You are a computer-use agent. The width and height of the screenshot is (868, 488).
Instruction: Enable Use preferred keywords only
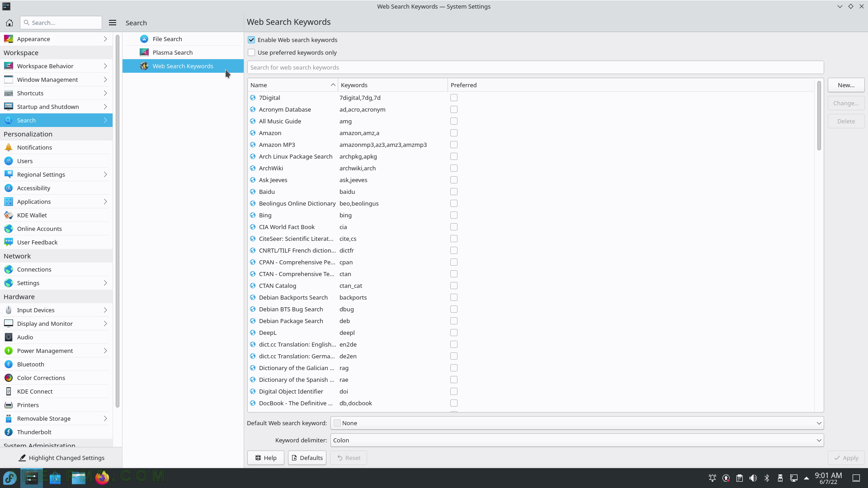[x=251, y=52]
